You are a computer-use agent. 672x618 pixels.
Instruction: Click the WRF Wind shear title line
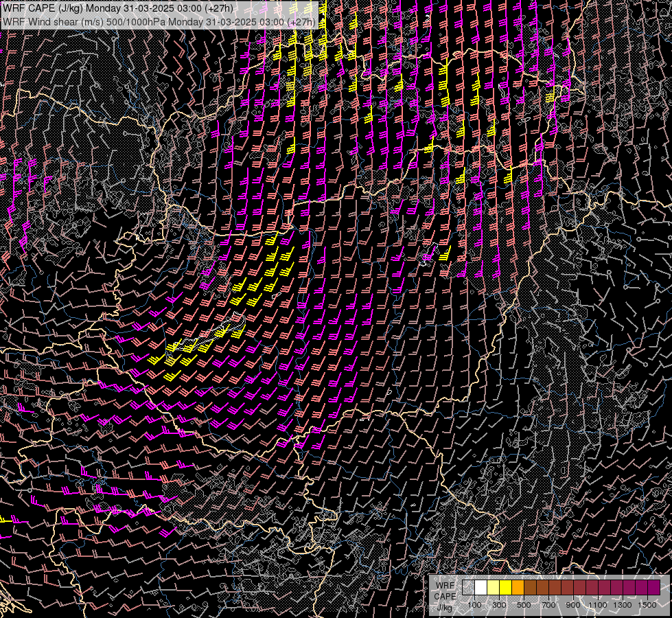click(x=159, y=22)
